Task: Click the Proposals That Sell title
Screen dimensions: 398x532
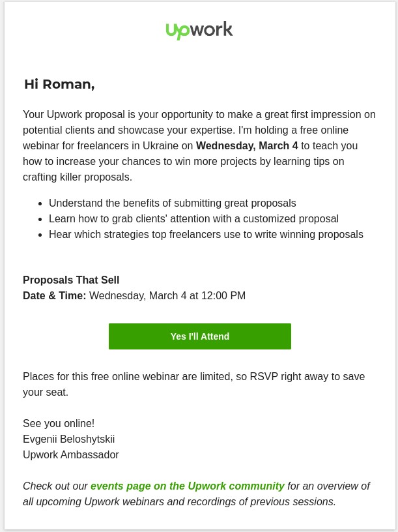Action: coord(71,280)
